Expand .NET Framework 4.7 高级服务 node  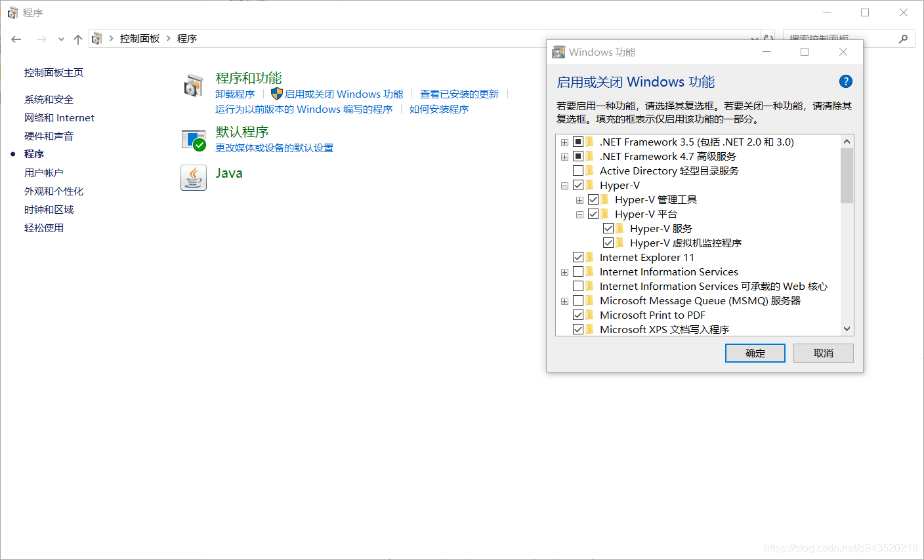564,157
